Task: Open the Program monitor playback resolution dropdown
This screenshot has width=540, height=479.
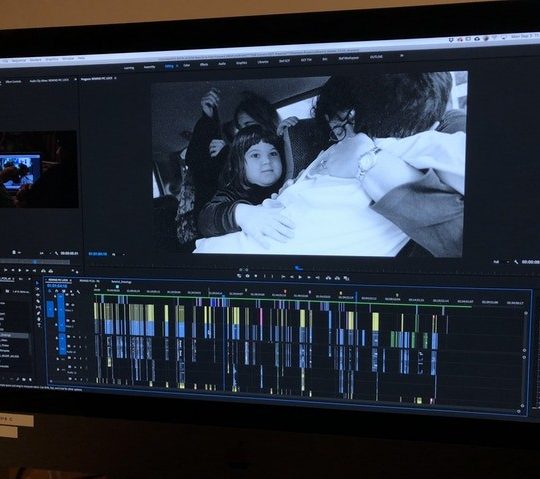Action: click(x=501, y=262)
